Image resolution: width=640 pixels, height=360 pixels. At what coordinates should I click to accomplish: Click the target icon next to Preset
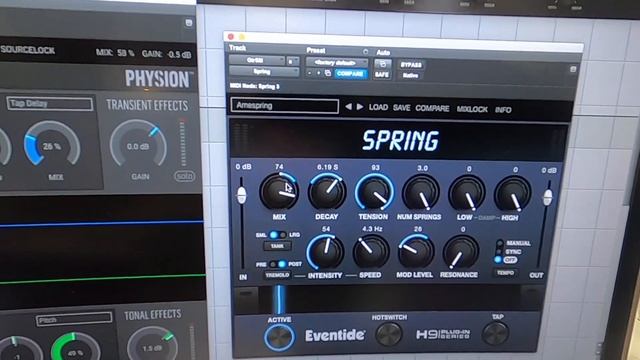tap(365, 52)
